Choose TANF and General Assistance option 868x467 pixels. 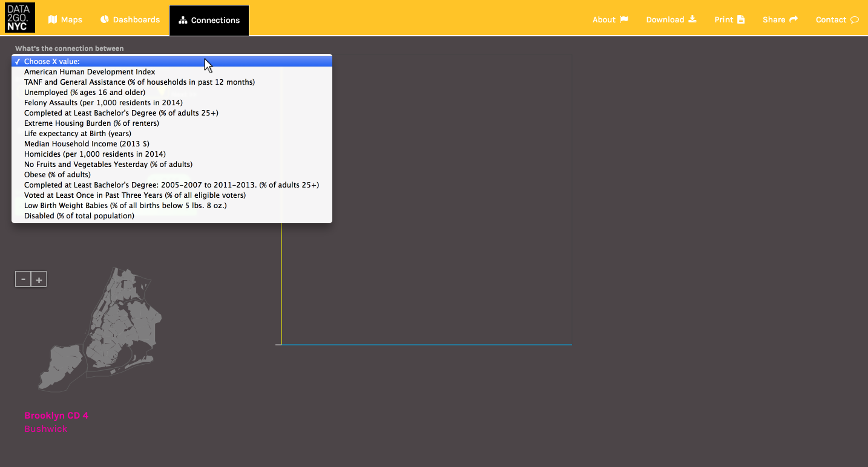coord(172,82)
